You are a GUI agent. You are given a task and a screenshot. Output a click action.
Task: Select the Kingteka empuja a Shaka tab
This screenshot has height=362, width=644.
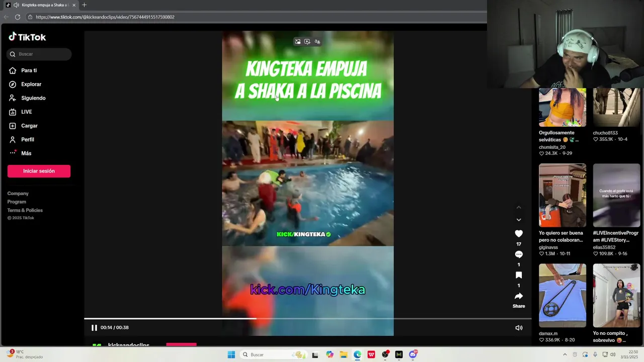point(41,5)
